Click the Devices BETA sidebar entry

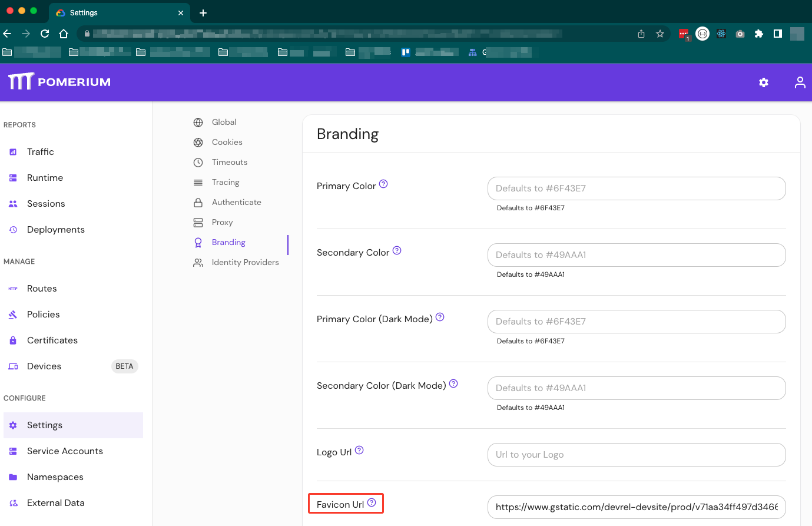pos(44,366)
